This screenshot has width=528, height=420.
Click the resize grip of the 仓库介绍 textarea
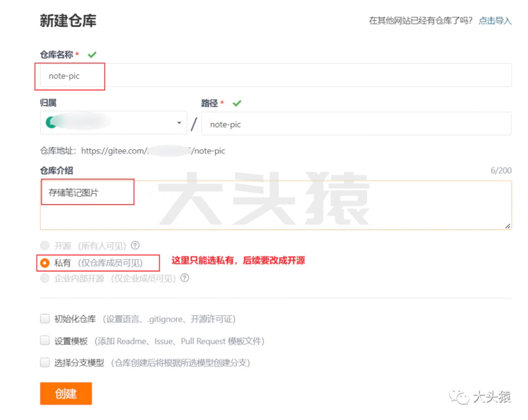tap(508, 226)
